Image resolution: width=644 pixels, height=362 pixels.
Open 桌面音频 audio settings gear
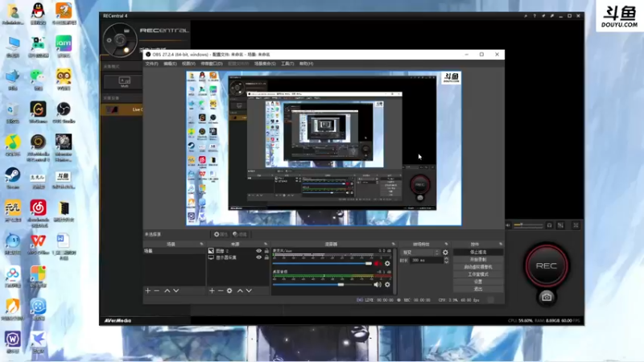pos(387,285)
